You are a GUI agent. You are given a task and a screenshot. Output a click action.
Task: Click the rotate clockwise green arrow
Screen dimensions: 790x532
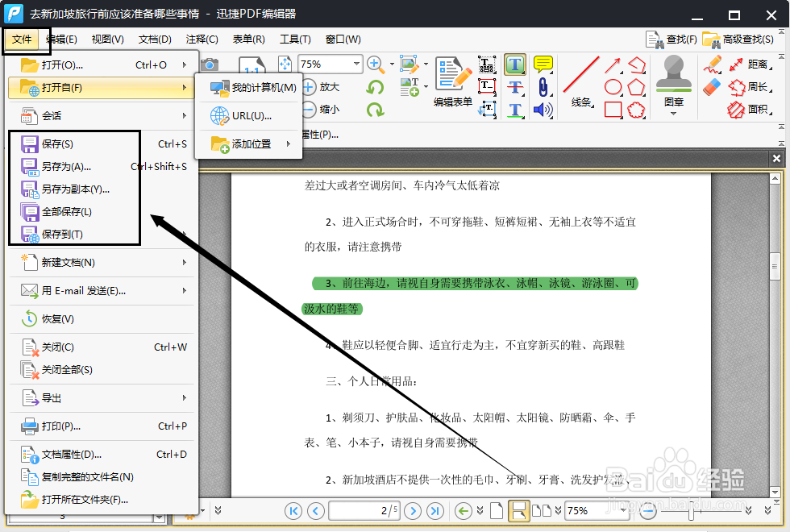pos(375,110)
